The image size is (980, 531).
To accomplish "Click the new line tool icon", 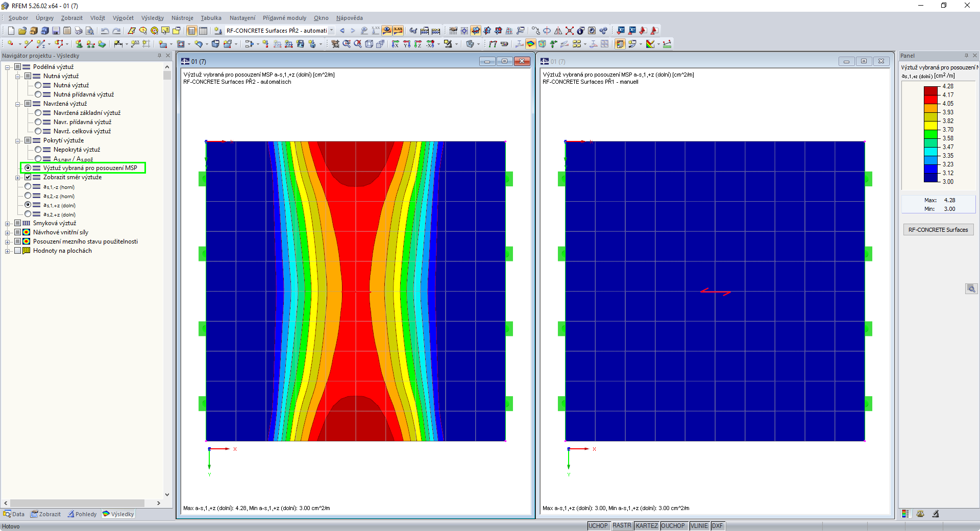I will point(28,44).
